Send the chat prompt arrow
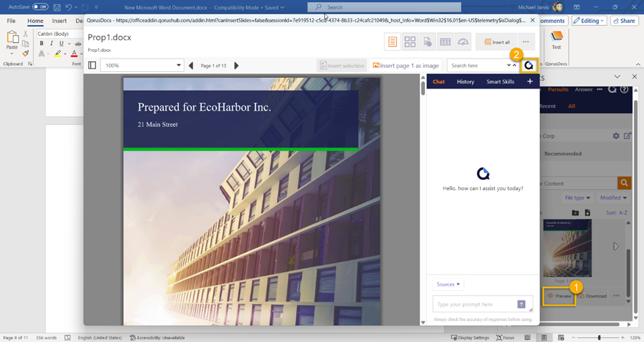644x342 pixels. [x=521, y=304]
